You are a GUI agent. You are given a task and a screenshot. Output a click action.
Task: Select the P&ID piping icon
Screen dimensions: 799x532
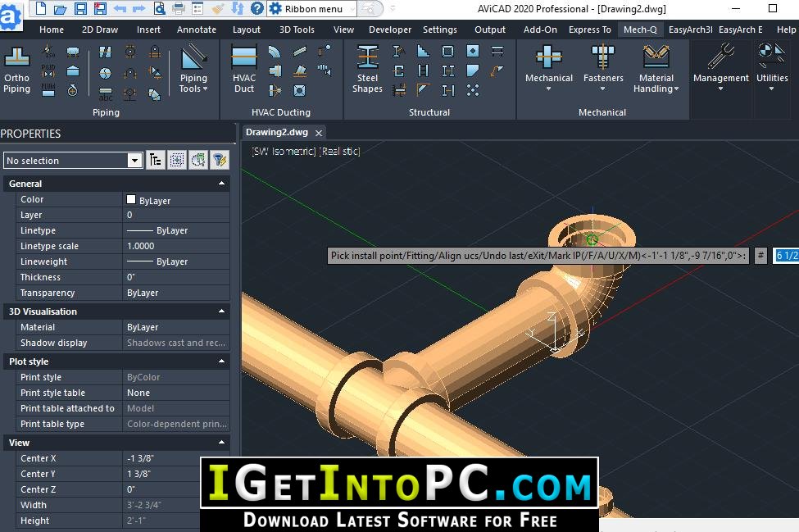pyautogui.click(x=48, y=70)
